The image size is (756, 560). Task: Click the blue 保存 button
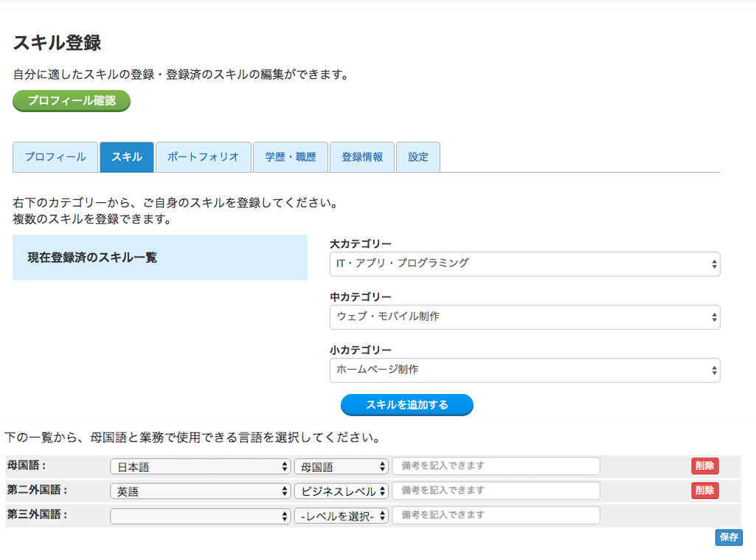(729, 537)
